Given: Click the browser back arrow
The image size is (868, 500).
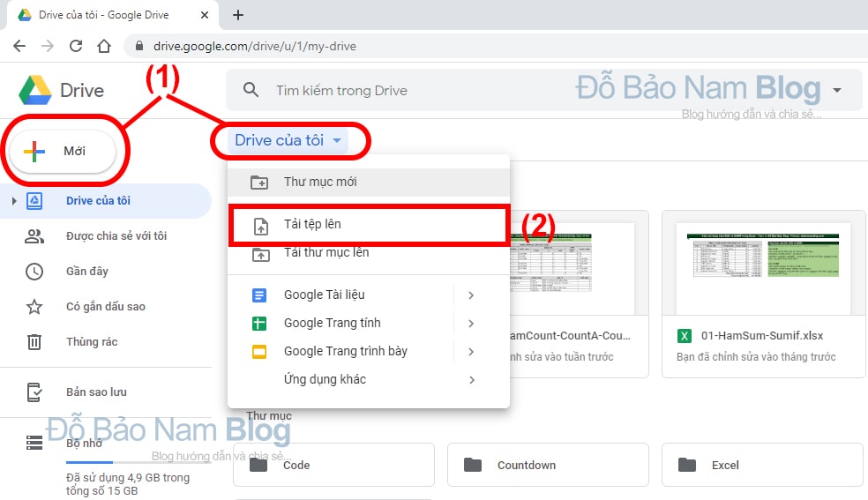Looking at the screenshot, I should click(x=19, y=46).
